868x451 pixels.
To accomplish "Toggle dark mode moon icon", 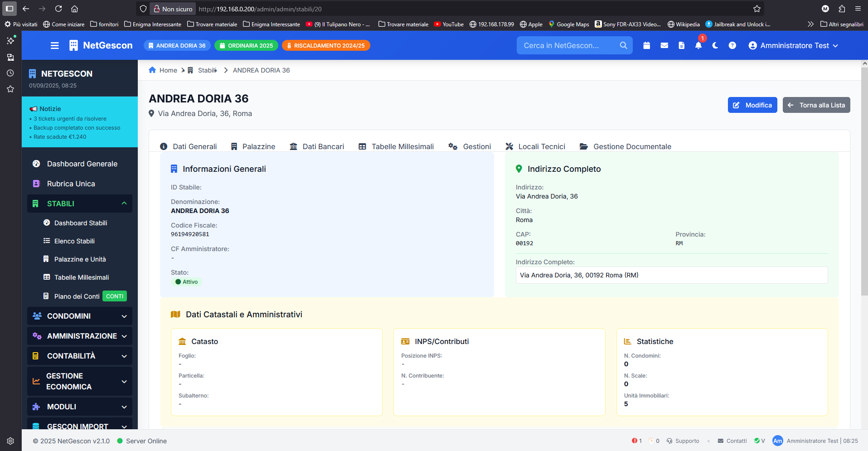I will [715, 45].
